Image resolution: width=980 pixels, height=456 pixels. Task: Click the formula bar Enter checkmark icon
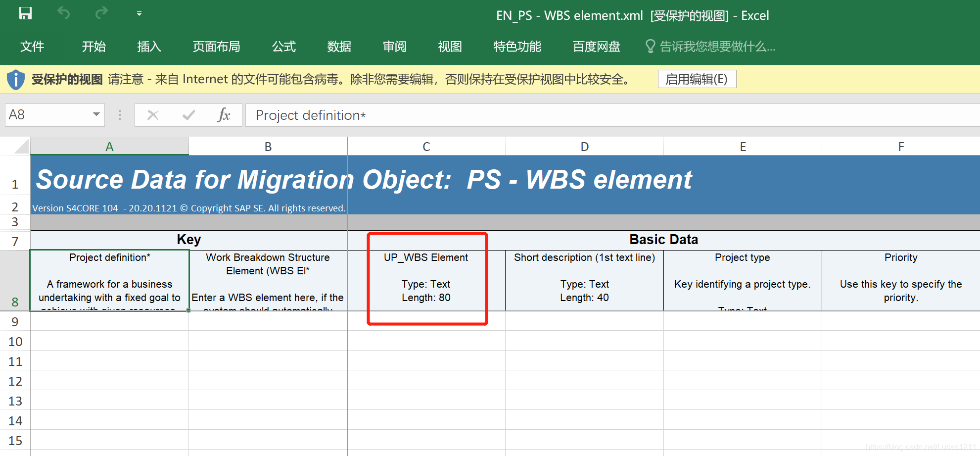pos(188,115)
